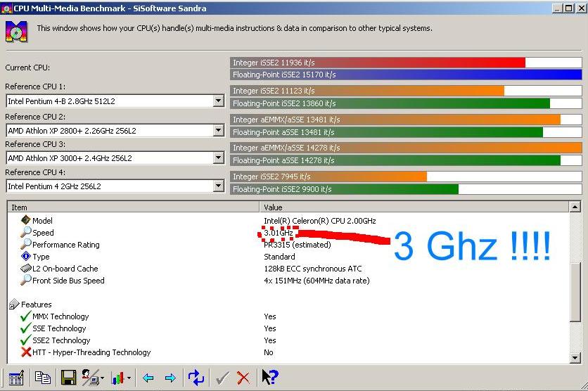Image resolution: width=588 pixels, height=391 pixels.
Task: Open Reference CPU 2 dropdown arrow
Action: click(x=219, y=130)
